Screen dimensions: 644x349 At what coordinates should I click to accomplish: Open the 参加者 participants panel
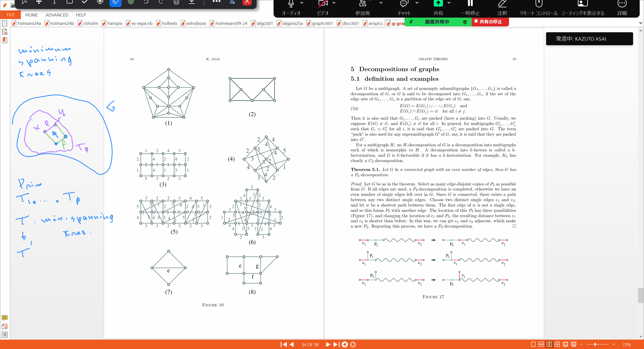(x=363, y=8)
